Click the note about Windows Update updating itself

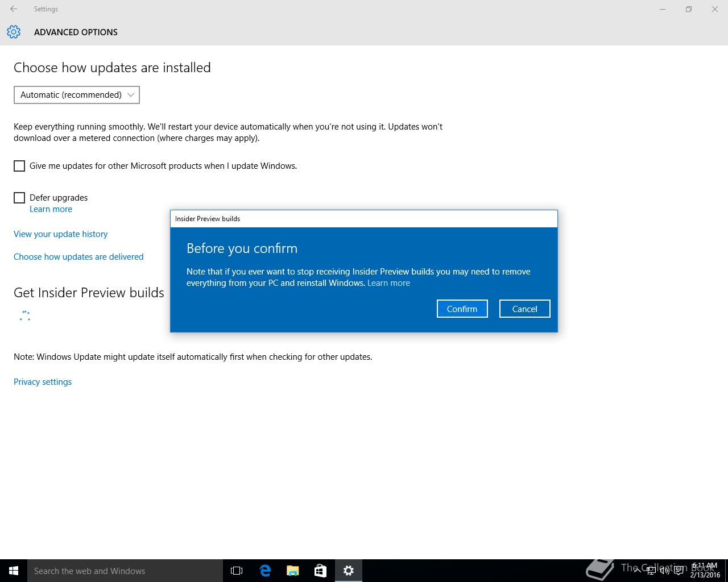193,357
